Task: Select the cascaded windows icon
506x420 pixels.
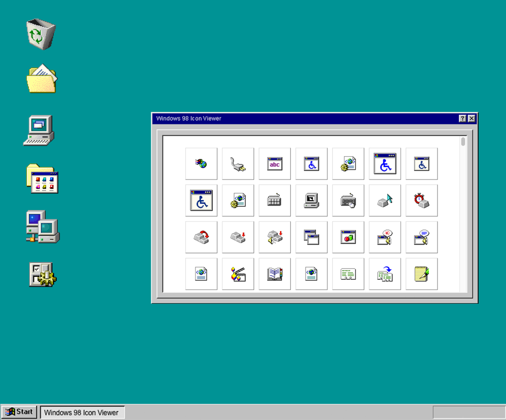Action: [311, 237]
